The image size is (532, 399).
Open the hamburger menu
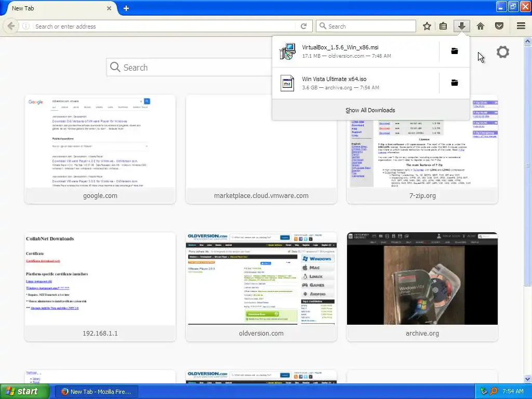point(521,26)
